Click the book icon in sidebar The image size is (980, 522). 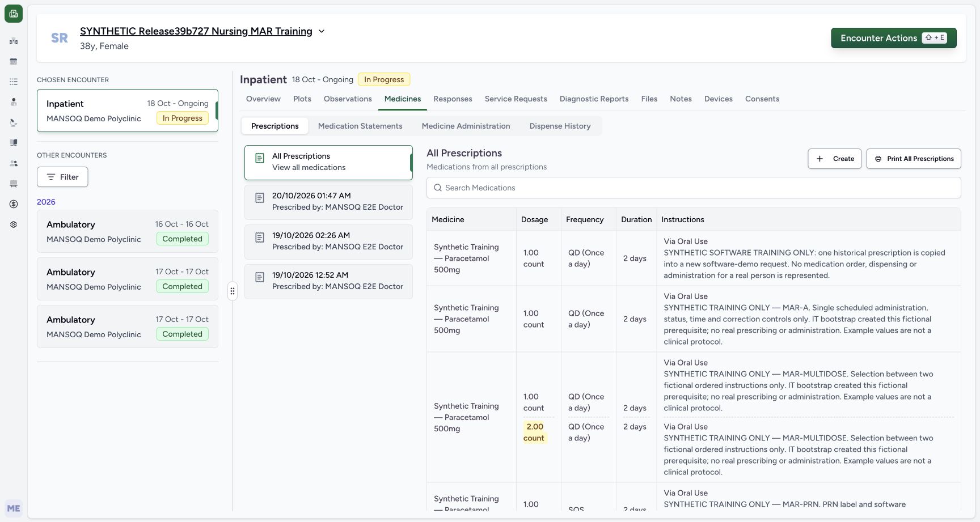14,143
